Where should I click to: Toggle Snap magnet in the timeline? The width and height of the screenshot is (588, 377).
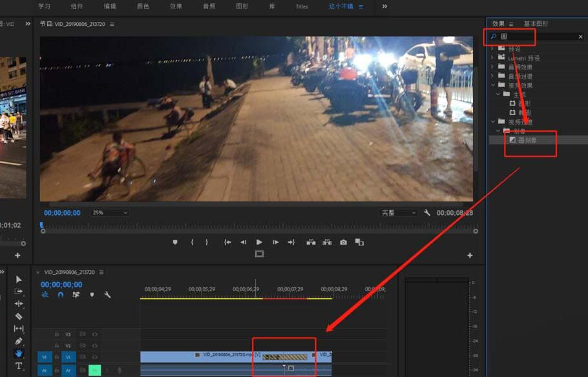(x=59, y=296)
